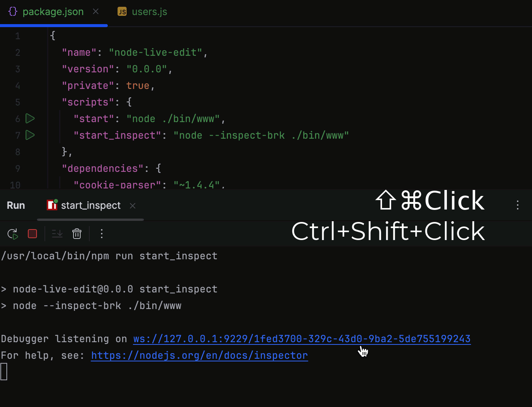
Task: Run the "start" script from the gutter
Action: [30, 118]
